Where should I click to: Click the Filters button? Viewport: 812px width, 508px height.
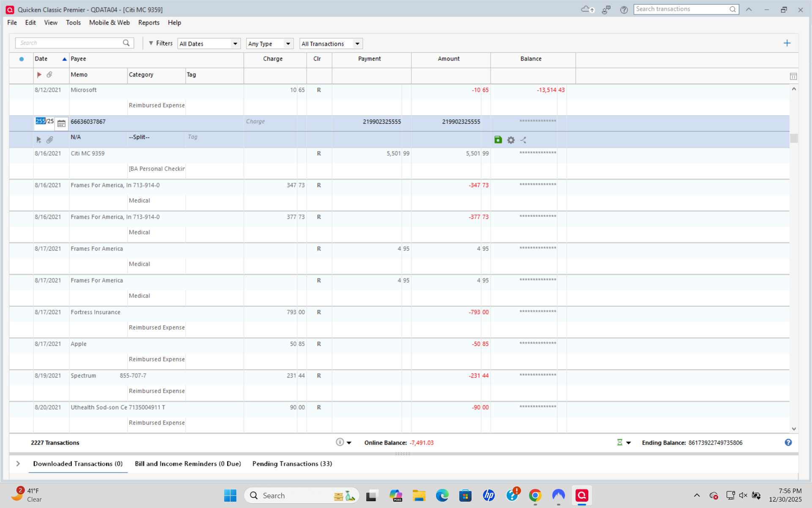160,43
